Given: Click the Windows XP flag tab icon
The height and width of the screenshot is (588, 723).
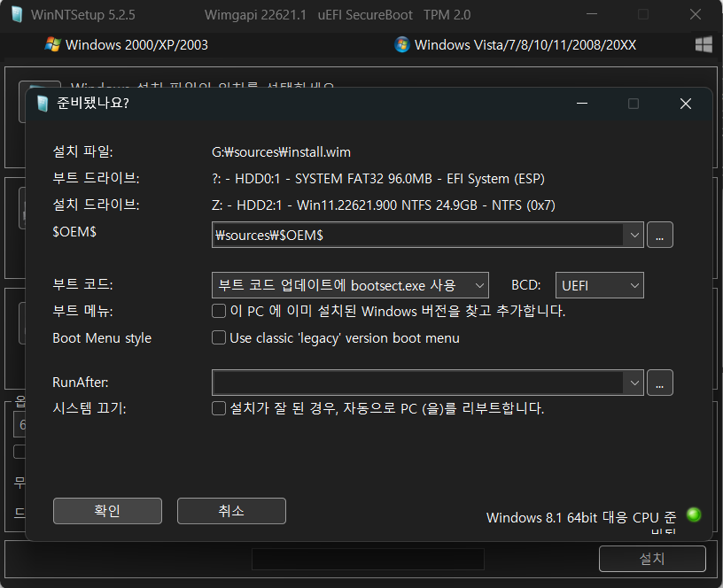Looking at the screenshot, I should tap(52, 44).
